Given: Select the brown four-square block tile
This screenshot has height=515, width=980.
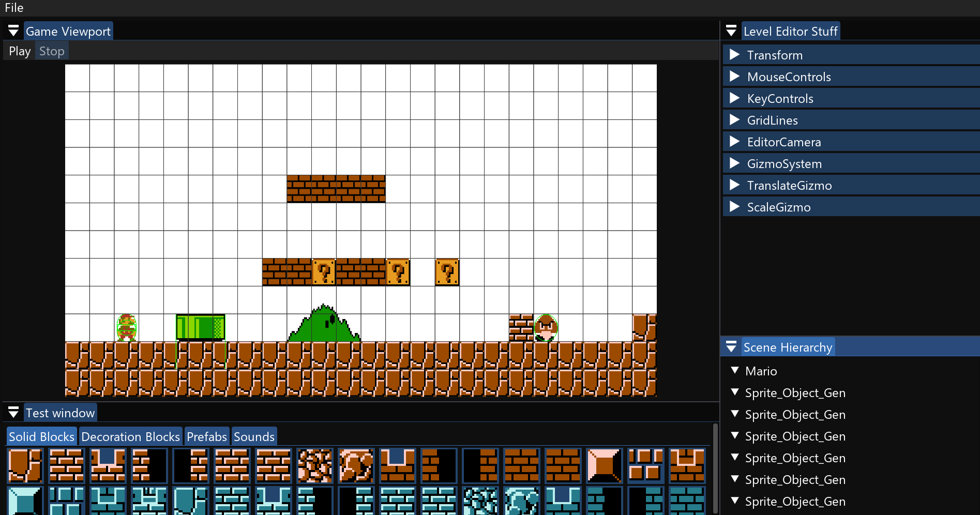Looking at the screenshot, I should pyautogui.click(x=645, y=465).
